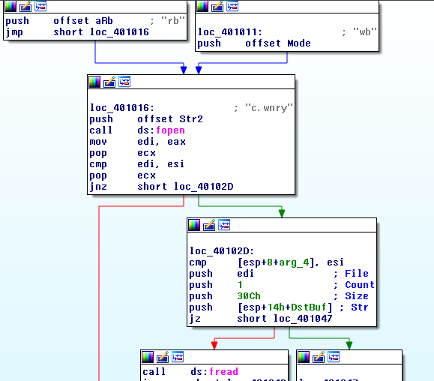434x381 pixels.
Task: Click the [esp+8+arg_4] operand
Action: [x=276, y=262]
